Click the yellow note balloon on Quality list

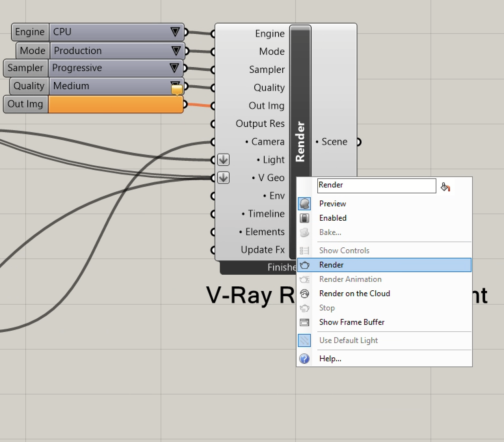click(177, 90)
